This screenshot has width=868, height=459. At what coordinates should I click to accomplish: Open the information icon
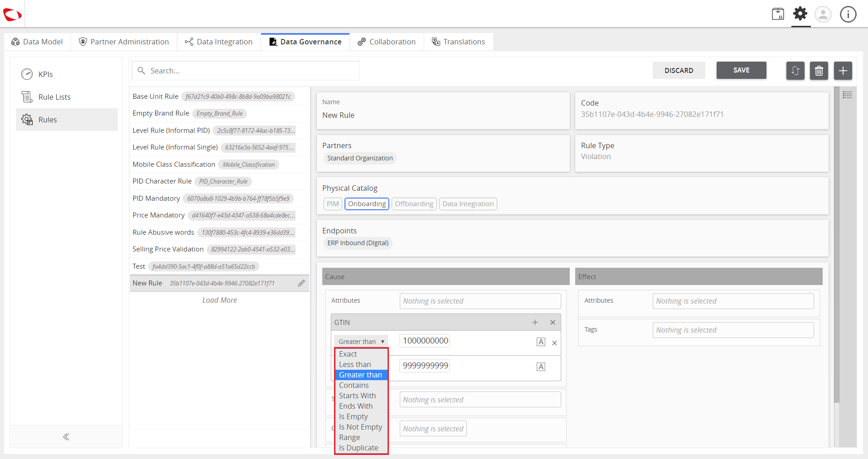848,14
